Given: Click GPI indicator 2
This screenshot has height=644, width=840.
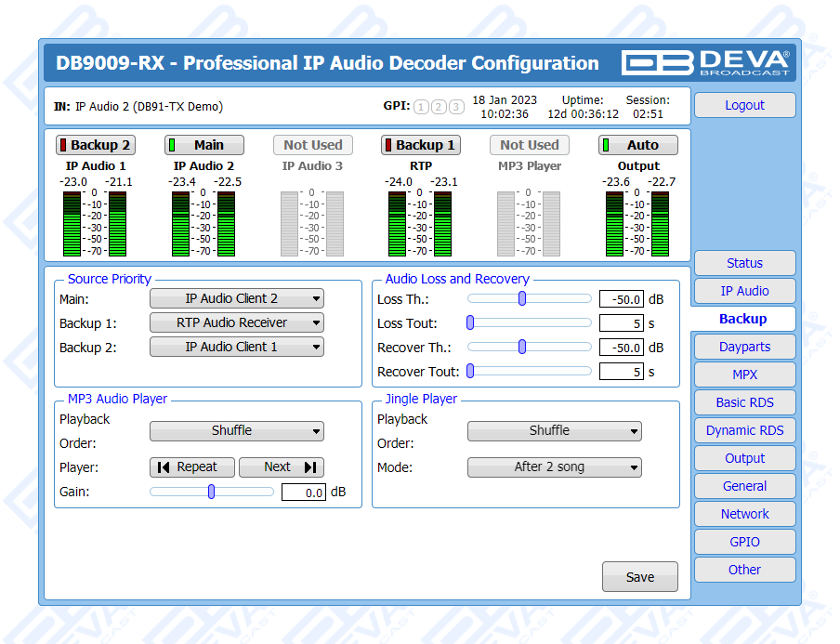Looking at the screenshot, I should (x=439, y=107).
